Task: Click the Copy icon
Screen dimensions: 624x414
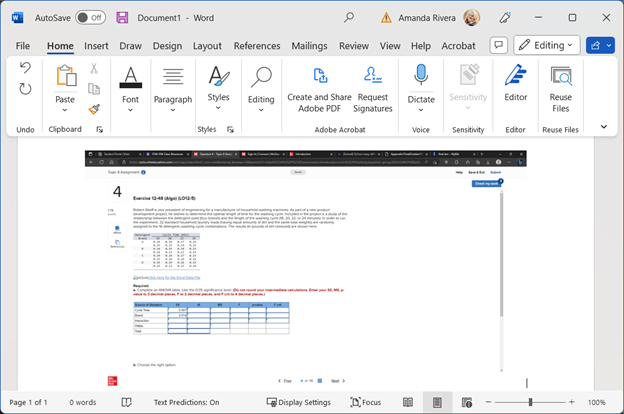Action: (x=94, y=89)
